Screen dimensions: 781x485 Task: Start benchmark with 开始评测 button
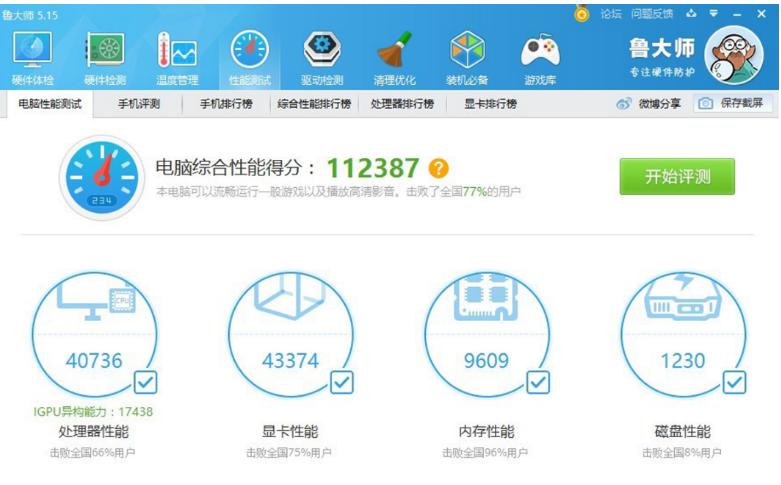(677, 176)
